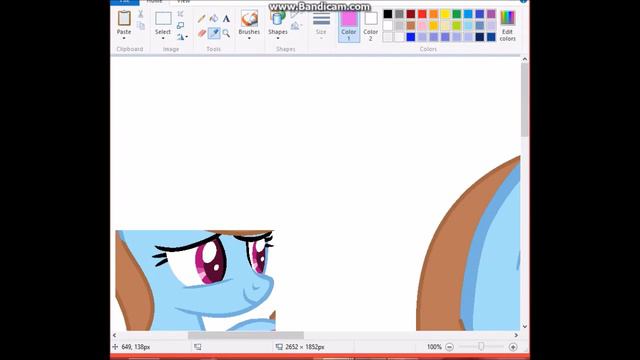Click the shape Fill icon
This screenshot has height=360, width=640.
[296, 26]
